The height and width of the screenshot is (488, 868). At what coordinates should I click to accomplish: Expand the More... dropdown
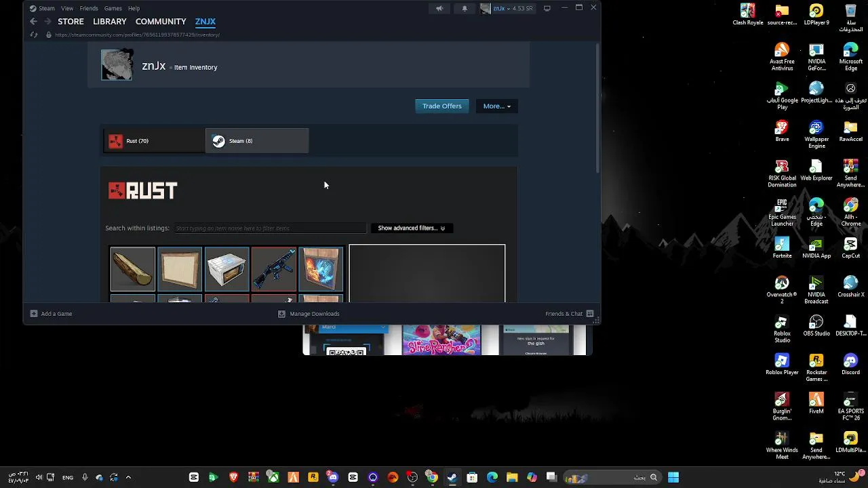pos(497,106)
